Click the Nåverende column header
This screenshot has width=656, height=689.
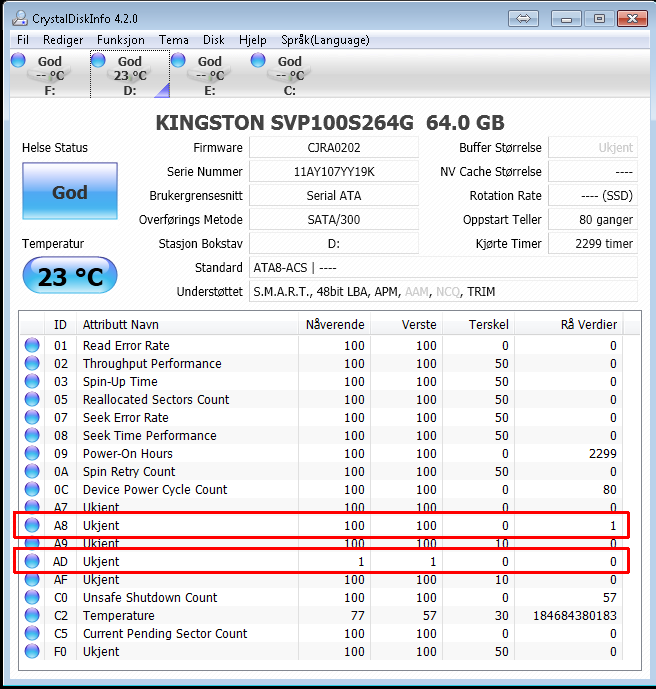(334, 324)
